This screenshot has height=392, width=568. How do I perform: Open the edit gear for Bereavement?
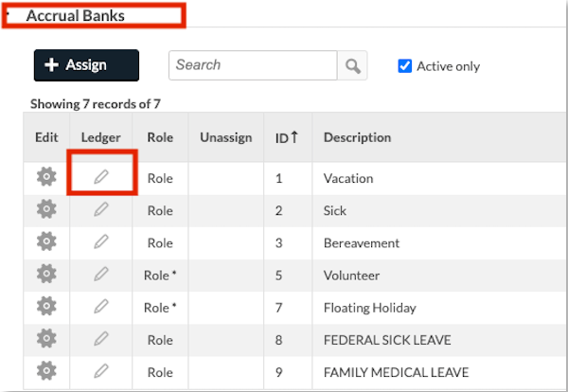click(46, 241)
